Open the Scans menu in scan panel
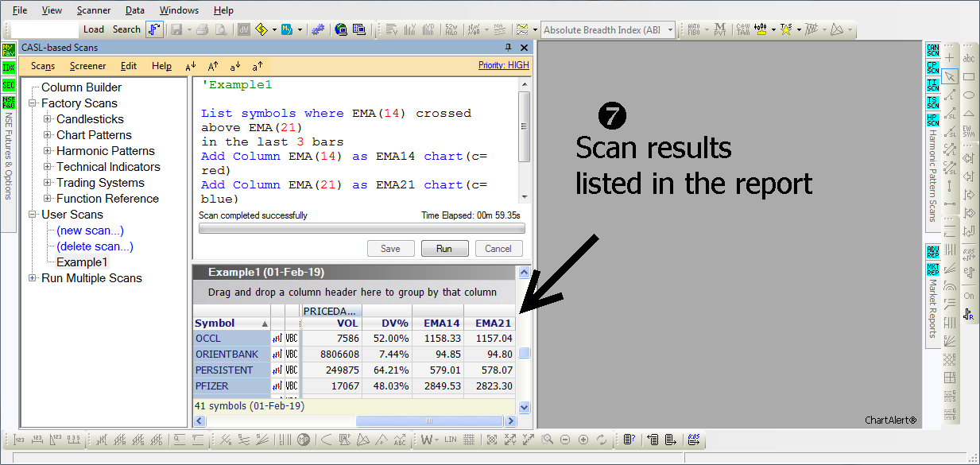 (x=43, y=66)
